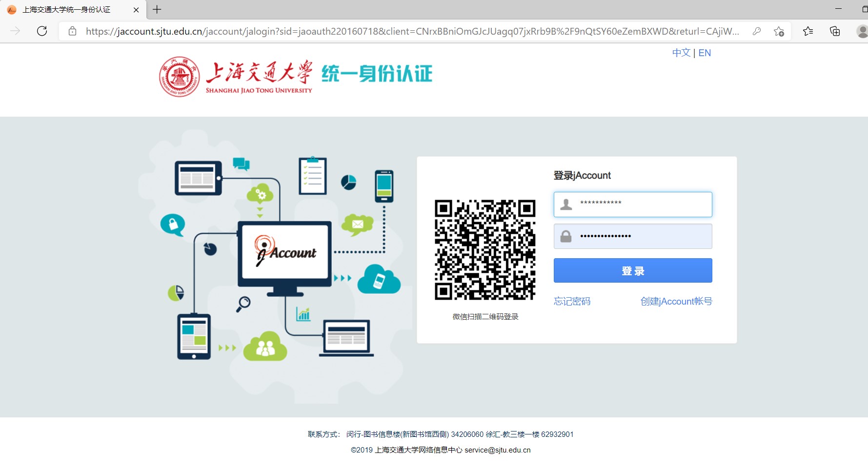Minimize the browser window
Viewport: 868px width, 473px height.
[x=838, y=9]
